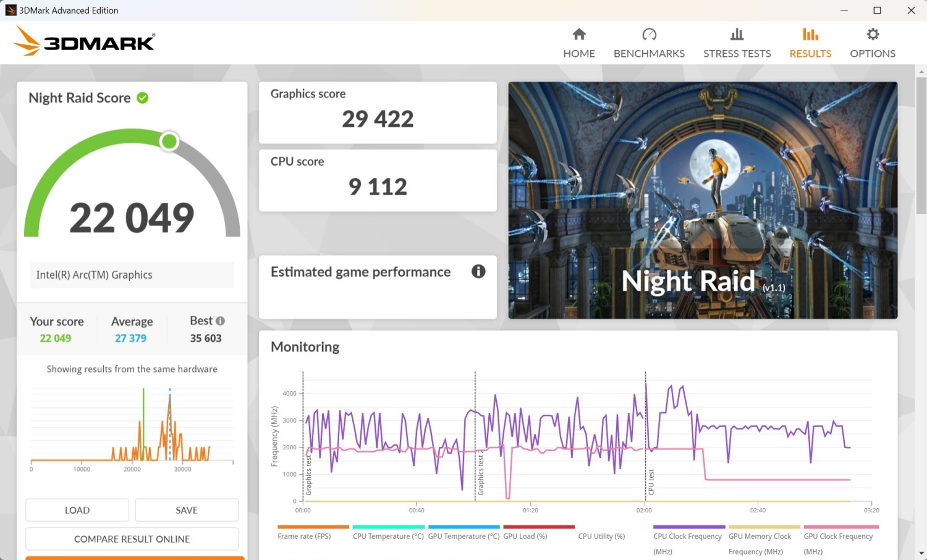Viewport: 927px width, 560px height.
Task: Toggle the Frame rate (FPS) legend
Action: (304, 537)
